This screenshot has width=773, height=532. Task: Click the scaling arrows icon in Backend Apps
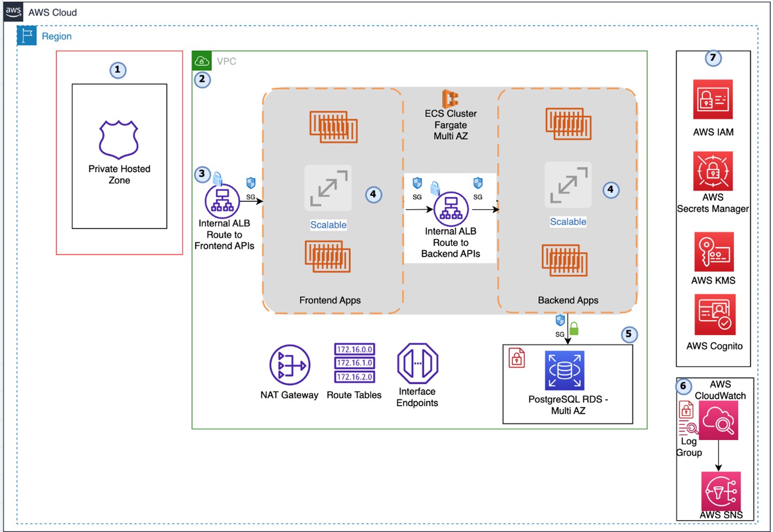tap(568, 185)
